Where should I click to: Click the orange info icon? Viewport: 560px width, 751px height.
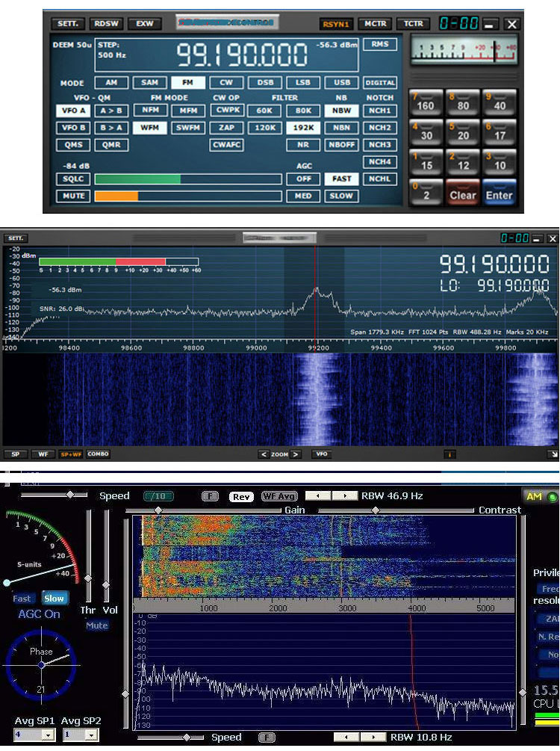pyautogui.click(x=449, y=454)
